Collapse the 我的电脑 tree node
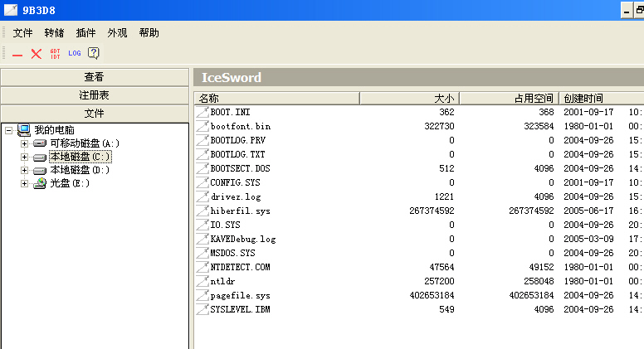644x349 pixels. click(x=8, y=131)
